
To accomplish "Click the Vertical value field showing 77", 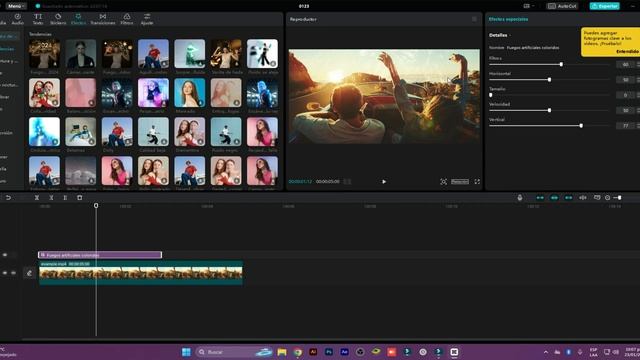I will tap(626, 126).
